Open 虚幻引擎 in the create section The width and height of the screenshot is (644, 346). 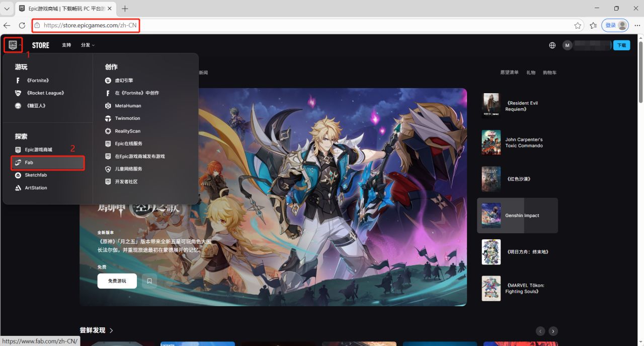(124, 81)
